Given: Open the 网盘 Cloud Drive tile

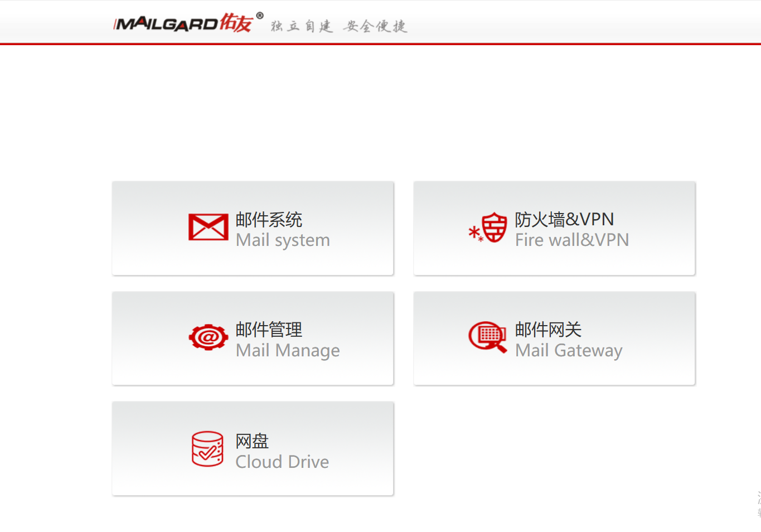Looking at the screenshot, I should tap(253, 448).
